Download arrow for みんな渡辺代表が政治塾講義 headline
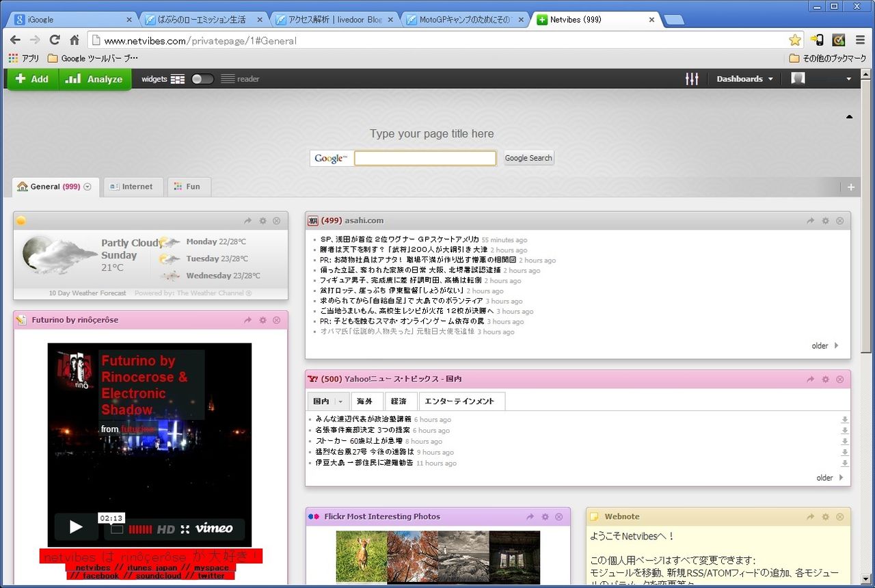 click(845, 420)
